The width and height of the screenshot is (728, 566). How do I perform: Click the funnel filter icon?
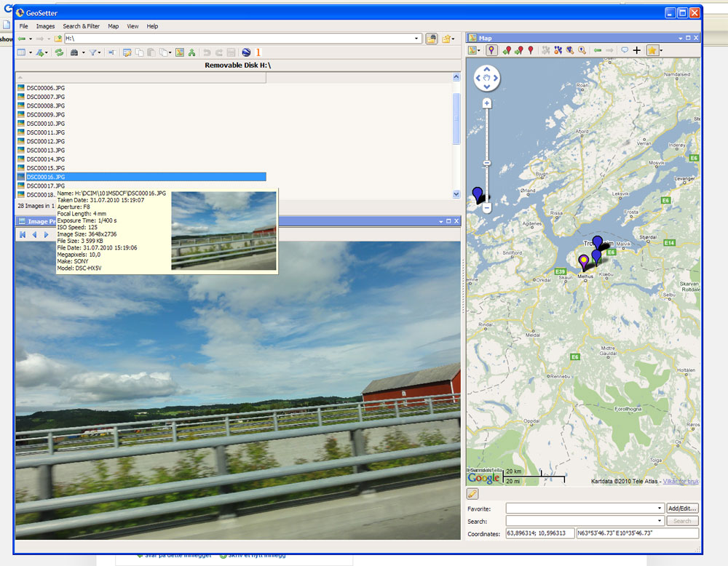tap(92, 52)
